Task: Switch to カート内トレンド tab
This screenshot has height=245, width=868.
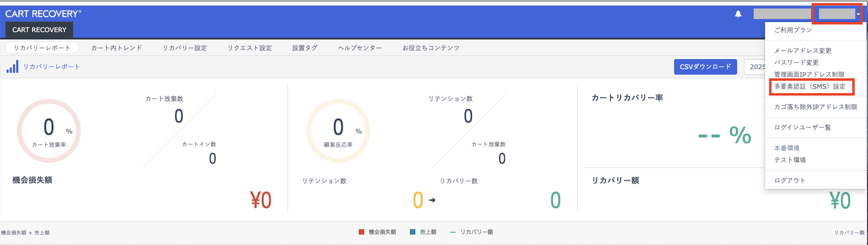Action: pyautogui.click(x=116, y=48)
